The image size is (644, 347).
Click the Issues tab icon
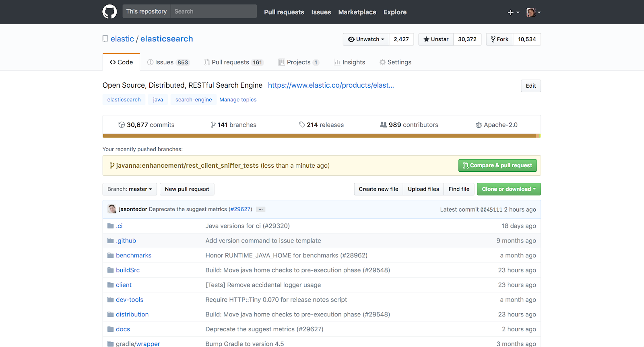[x=150, y=62]
